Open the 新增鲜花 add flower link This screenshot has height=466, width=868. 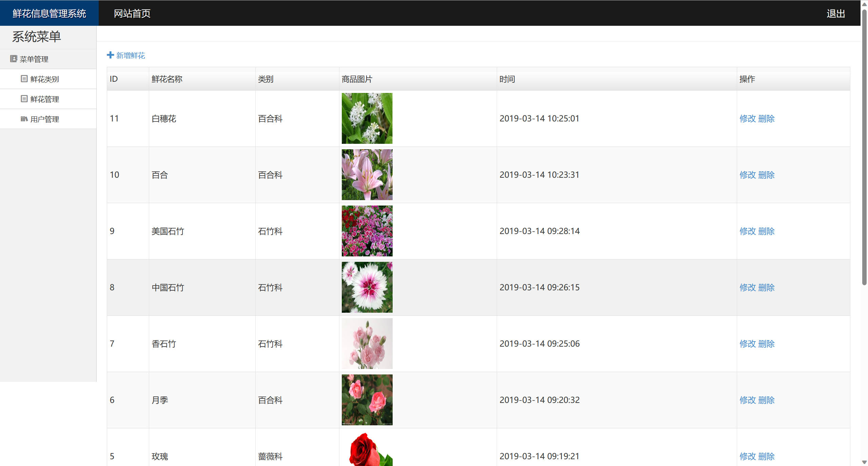(131, 55)
